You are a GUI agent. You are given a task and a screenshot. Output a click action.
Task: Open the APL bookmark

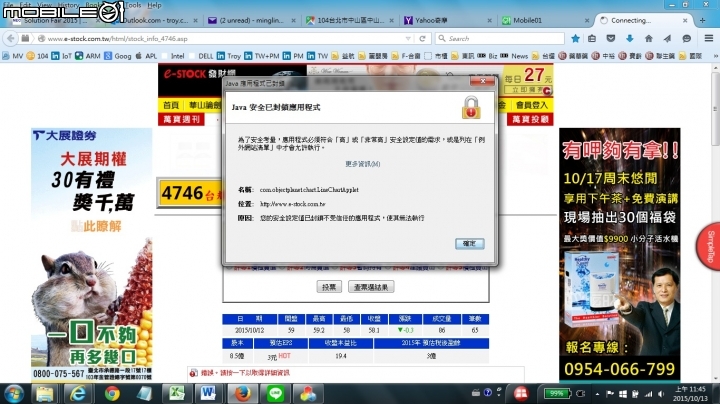[146, 56]
